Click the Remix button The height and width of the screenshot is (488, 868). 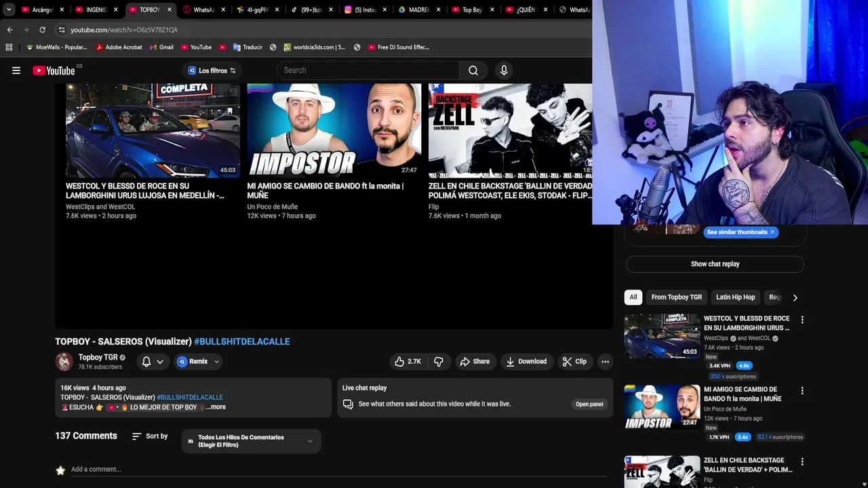(193, 361)
